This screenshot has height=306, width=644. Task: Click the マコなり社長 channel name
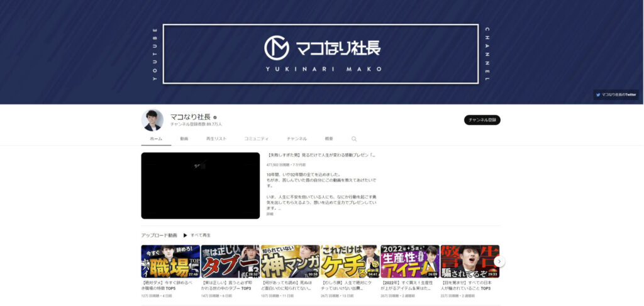(191, 117)
